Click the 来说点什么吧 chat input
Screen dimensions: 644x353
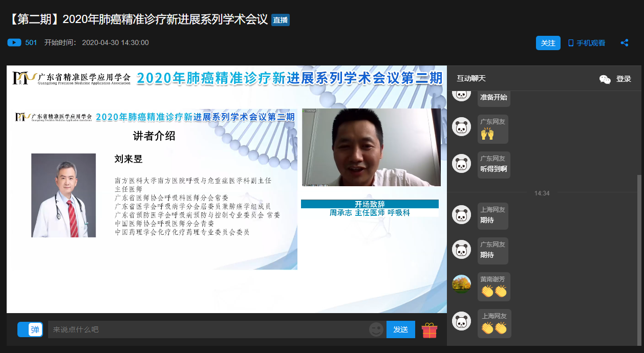pos(207,329)
